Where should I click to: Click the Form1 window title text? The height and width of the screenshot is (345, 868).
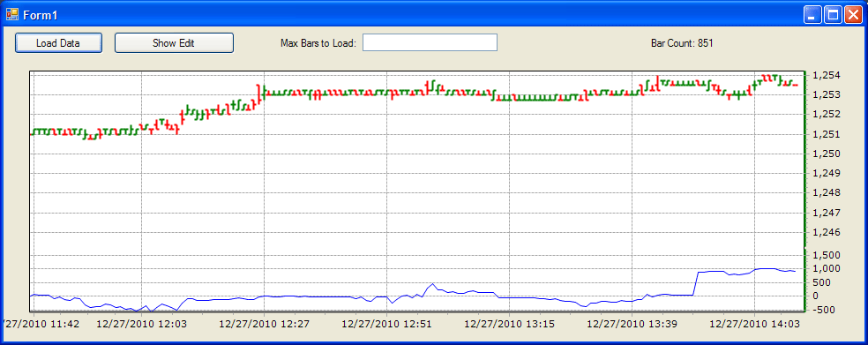click(x=40, y=15)
